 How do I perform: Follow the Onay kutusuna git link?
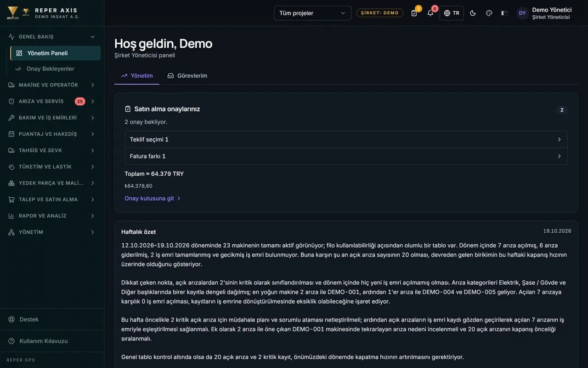click(153, 198)
